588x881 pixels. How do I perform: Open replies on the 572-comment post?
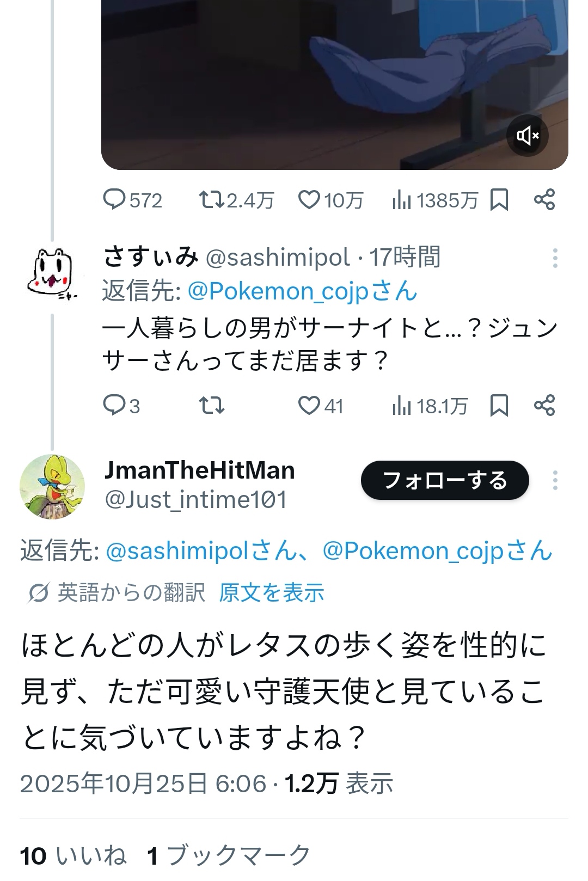(115, 200)
